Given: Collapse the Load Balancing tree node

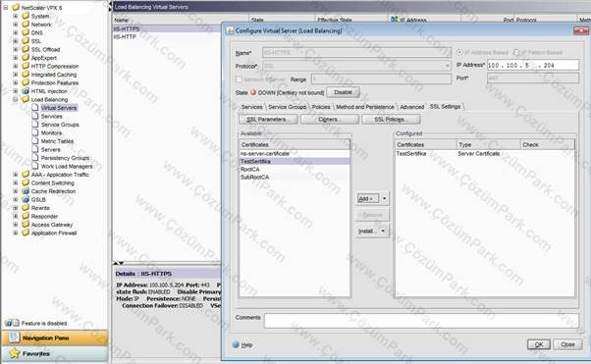Looking at the screenshot, I should [x=15, y=99].
